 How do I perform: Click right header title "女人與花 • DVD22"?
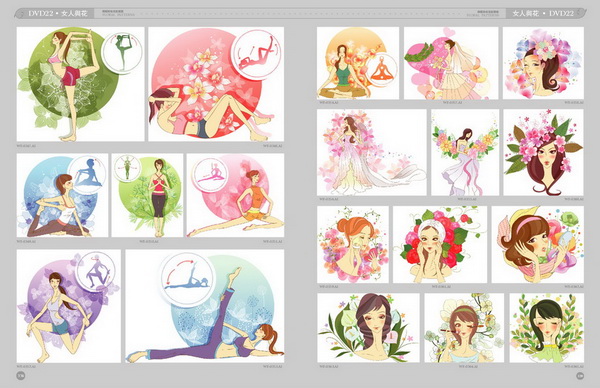tap(543, 13)
